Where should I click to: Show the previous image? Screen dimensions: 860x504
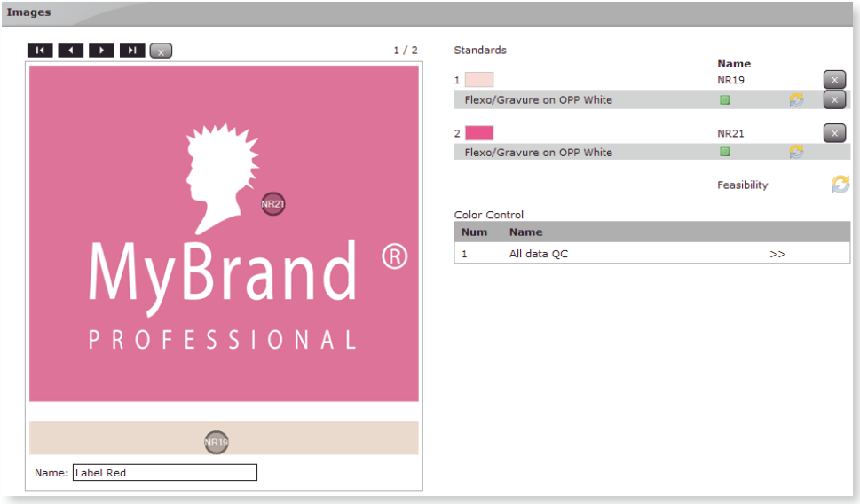coord(71,51)
